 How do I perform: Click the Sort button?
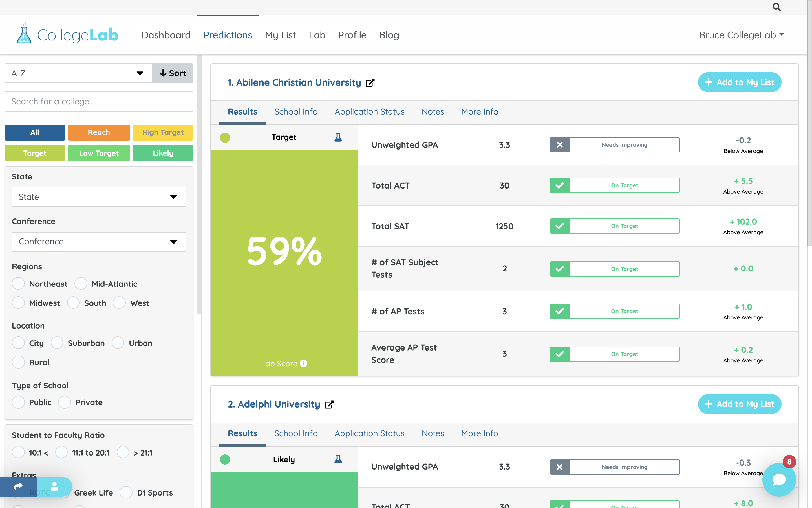pos(173,73)
